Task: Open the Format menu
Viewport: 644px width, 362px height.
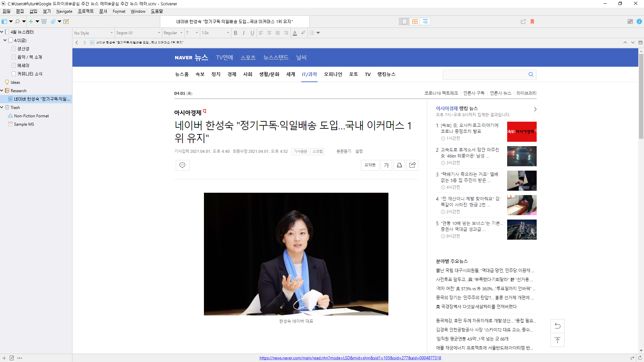Action: tap(119, 11)
